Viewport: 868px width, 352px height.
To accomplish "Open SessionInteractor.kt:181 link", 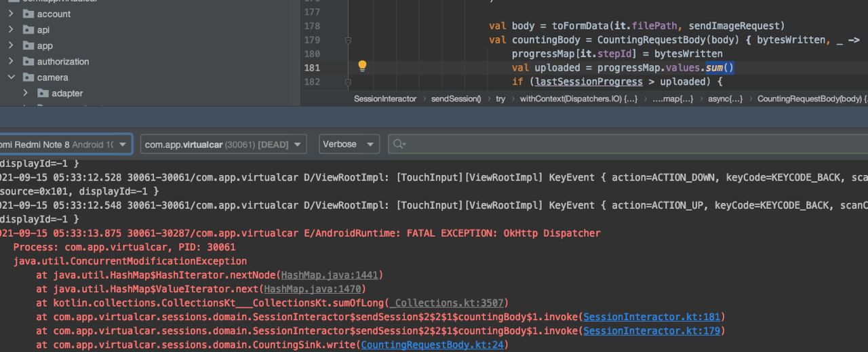I will click(652, 317).
